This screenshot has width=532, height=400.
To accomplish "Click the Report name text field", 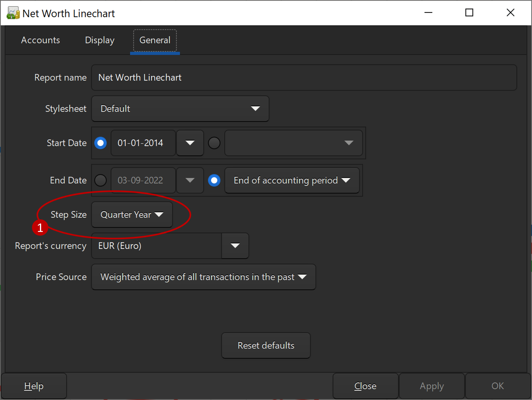I will point(304,78).
